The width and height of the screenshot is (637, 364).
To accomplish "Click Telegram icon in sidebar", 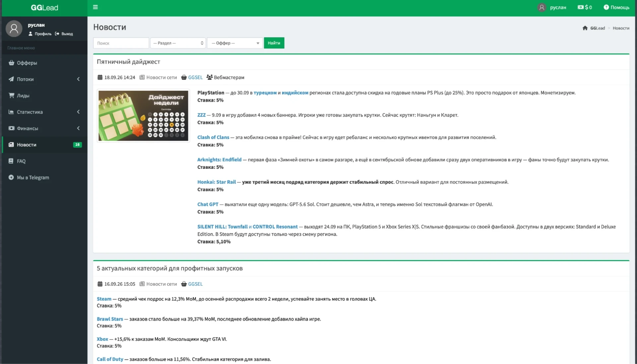I will (11, 177).
